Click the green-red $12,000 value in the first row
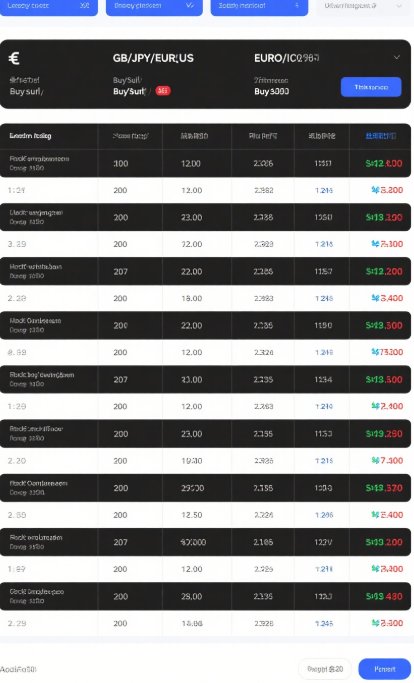Screen dimensions: 414x683 tap(383, 163)
